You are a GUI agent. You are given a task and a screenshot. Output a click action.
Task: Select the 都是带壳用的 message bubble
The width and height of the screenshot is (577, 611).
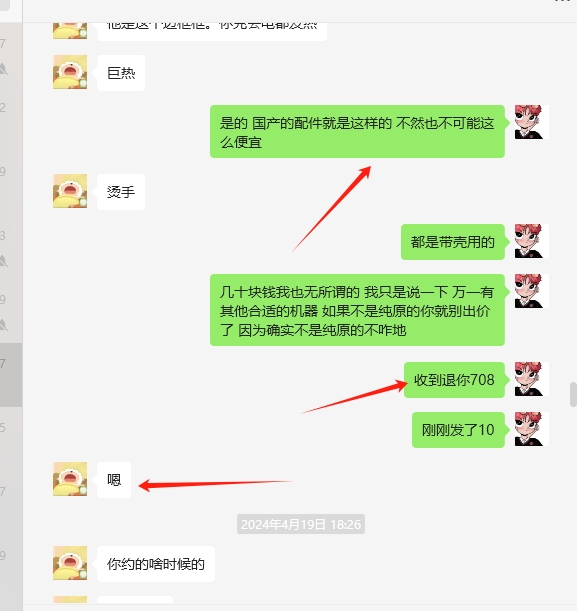click(x=453, y=242)
